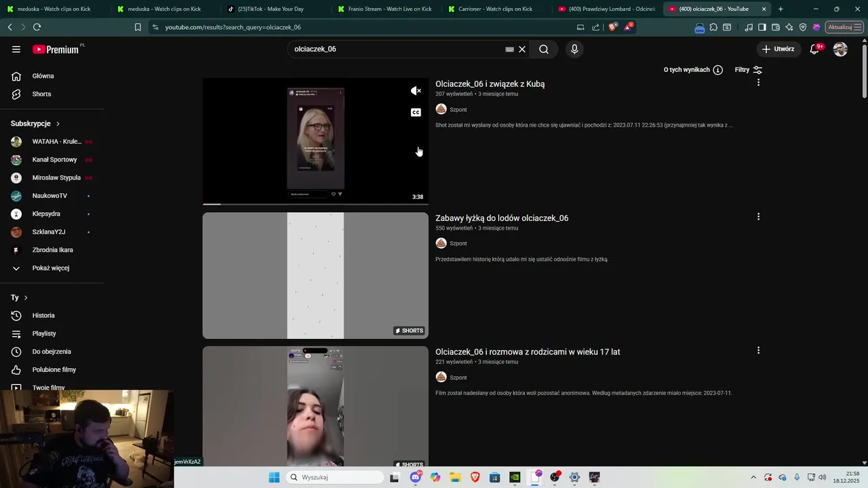The height and width of the screenshot is (488, 868).
Task: Open Filtry search filters
Action: pyautogui.click(x=749, y=70)
